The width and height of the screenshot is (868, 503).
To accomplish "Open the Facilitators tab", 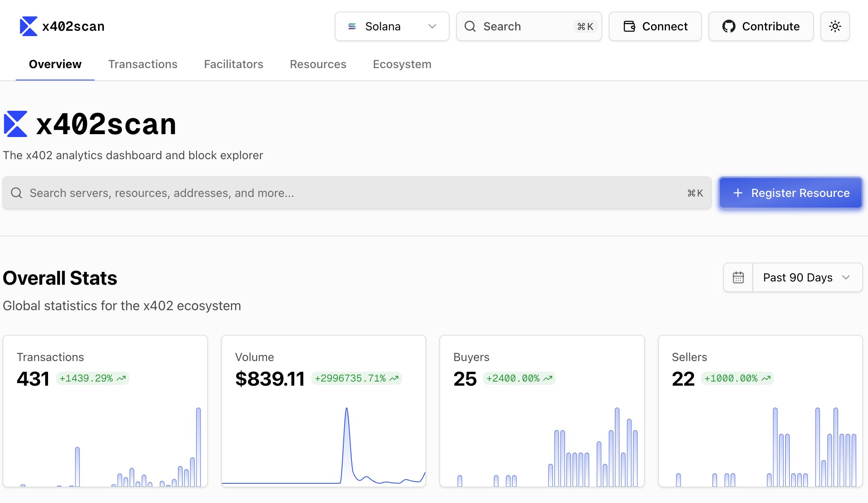I will coord(233,64).
